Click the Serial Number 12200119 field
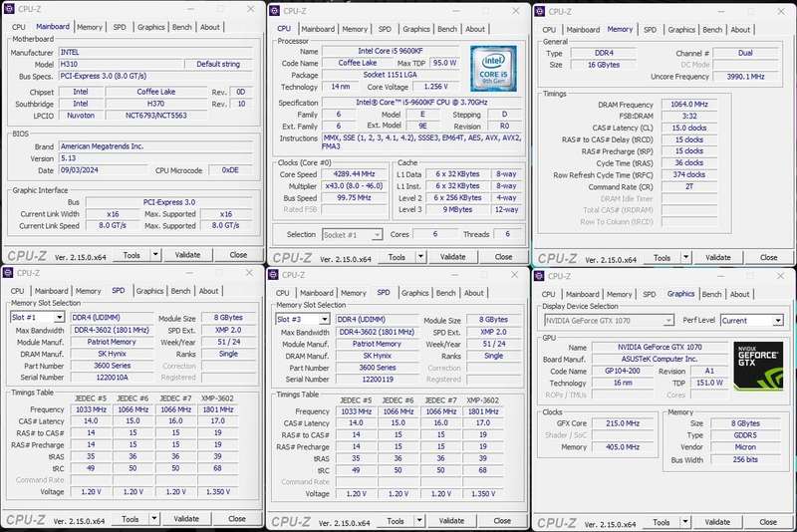This screenshot has height=532, width=797. point(378,379)
